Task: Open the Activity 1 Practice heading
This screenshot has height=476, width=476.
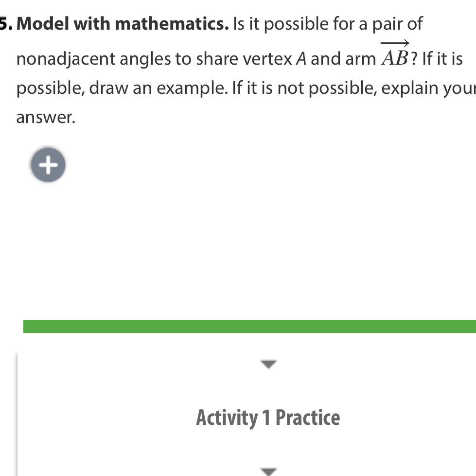Action: point(267,418)
